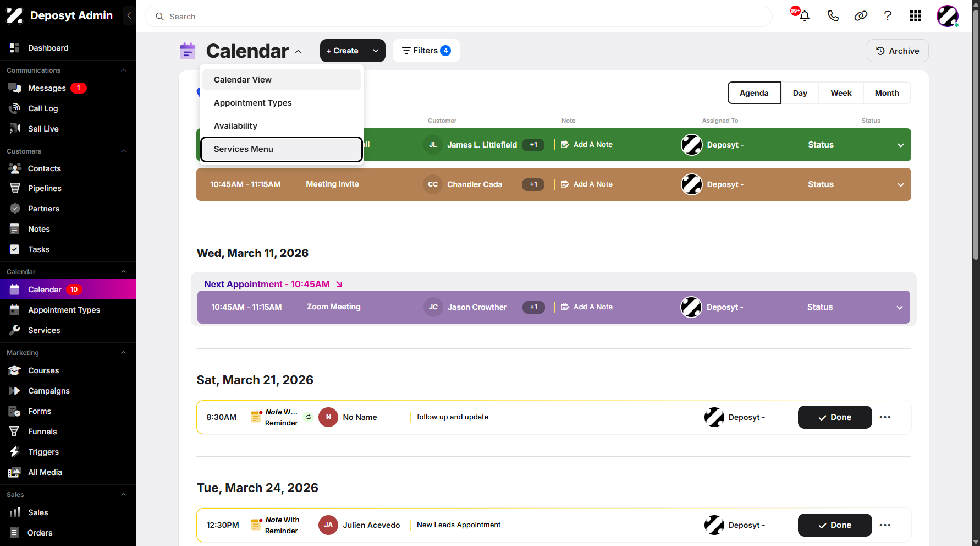Open the apps grid icon
Image resolution: width=980 pixels, height=546 pixels.
[x=916, y=16]
